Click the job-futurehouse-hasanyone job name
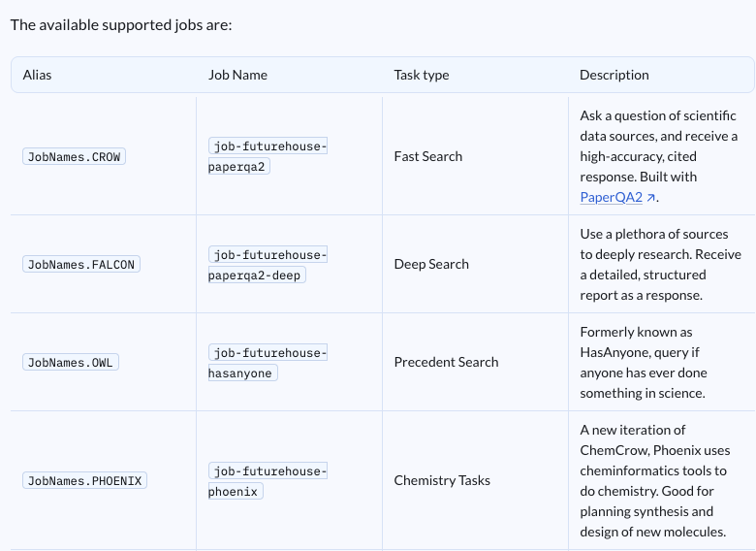This screenshot has width=756, height=551. coord(268,363)
